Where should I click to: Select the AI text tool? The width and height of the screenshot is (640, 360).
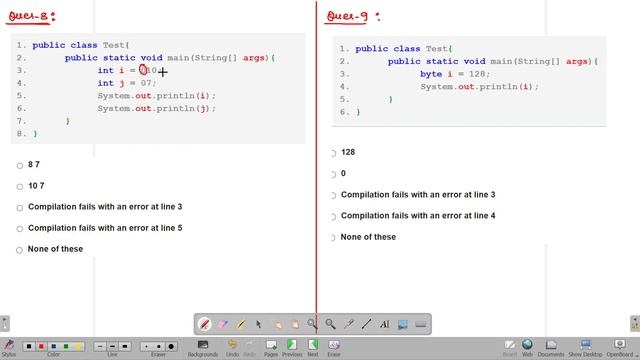pyautogui.click(x=384, y=324)
